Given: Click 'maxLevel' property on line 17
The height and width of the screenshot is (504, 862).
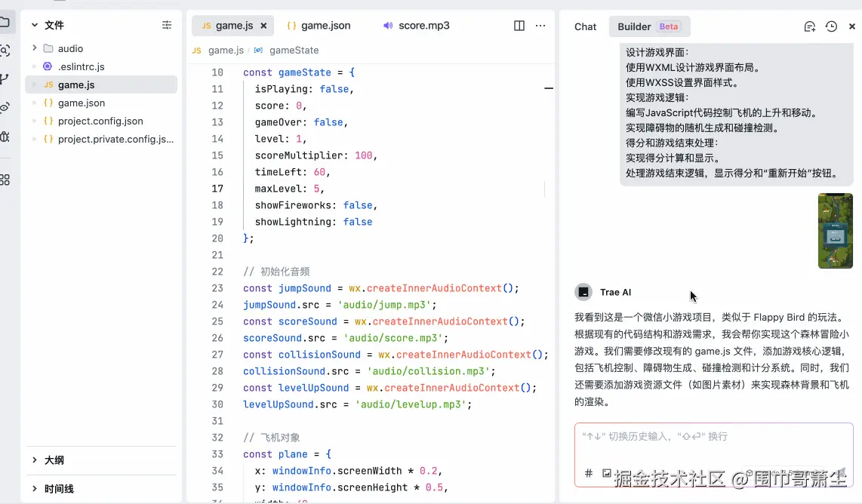Looking at the screenshot, I should click(x=279, y=189).
